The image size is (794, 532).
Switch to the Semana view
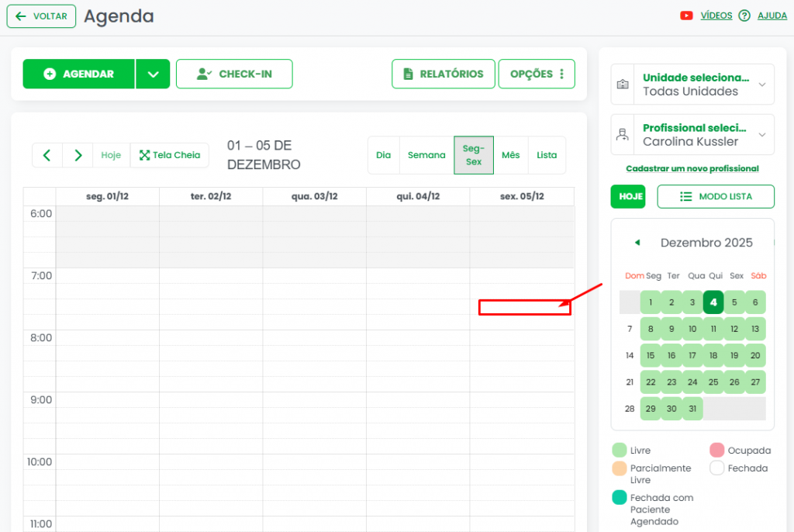tap(426, 155)
